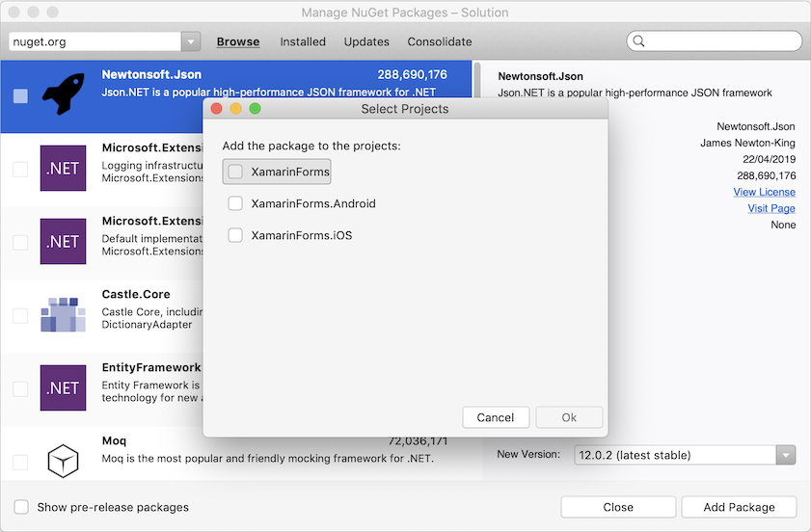Click Ok in Select Projects dialog
The image size is (811, 532).
(569, 417)
